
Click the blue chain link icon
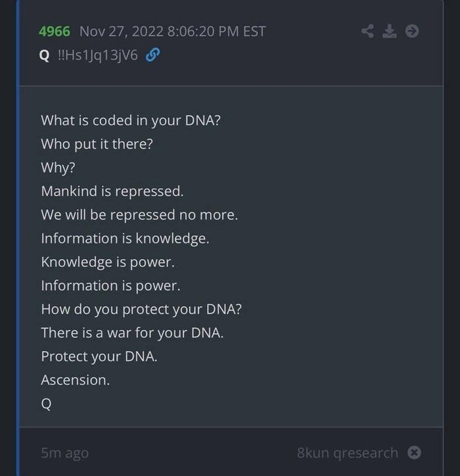click(152, 55)
